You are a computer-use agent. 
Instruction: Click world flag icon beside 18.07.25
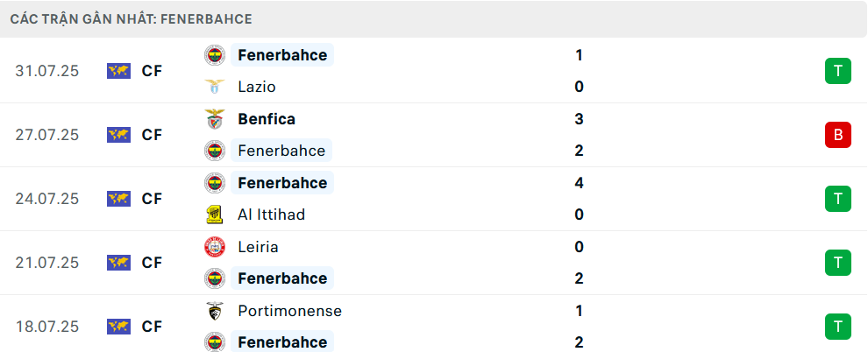point(118,327)
